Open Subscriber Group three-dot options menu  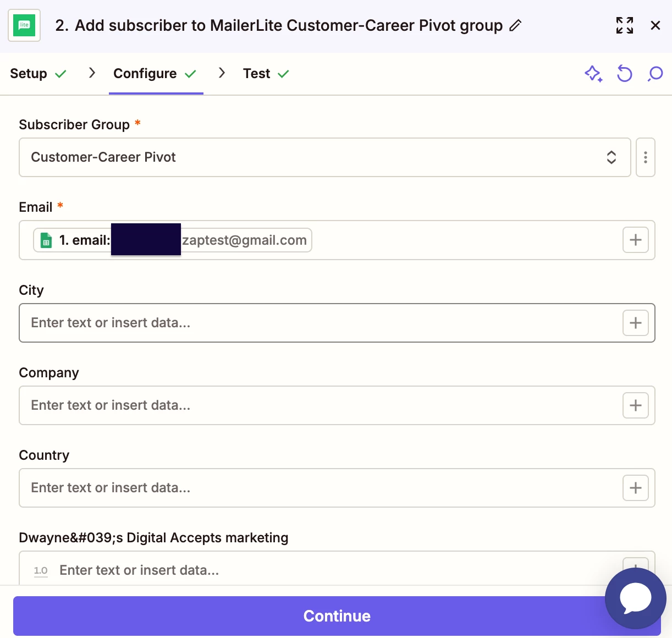click(x=646, y=157)
